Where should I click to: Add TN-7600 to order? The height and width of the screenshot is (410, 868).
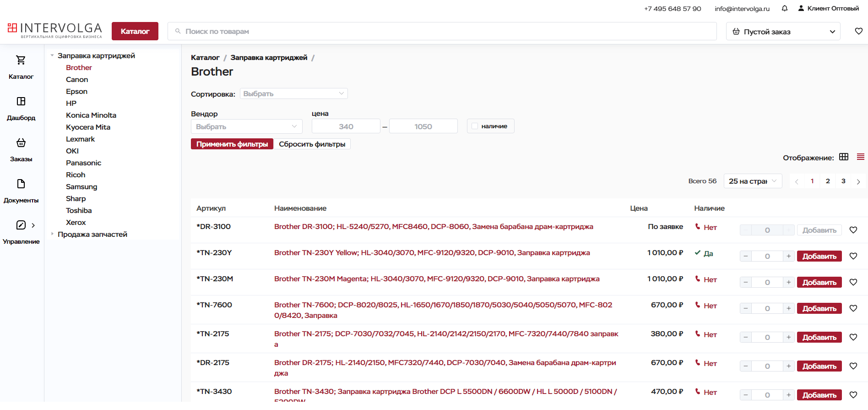pos(819,308)
